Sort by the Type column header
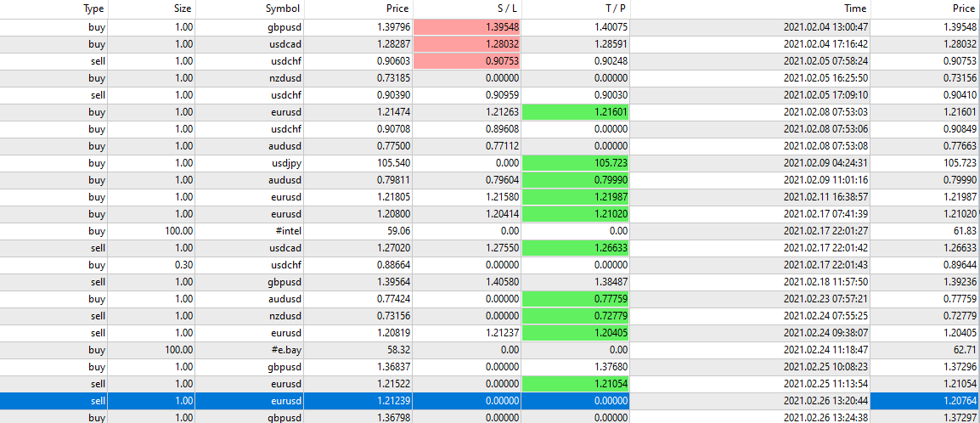 (54, 8)
